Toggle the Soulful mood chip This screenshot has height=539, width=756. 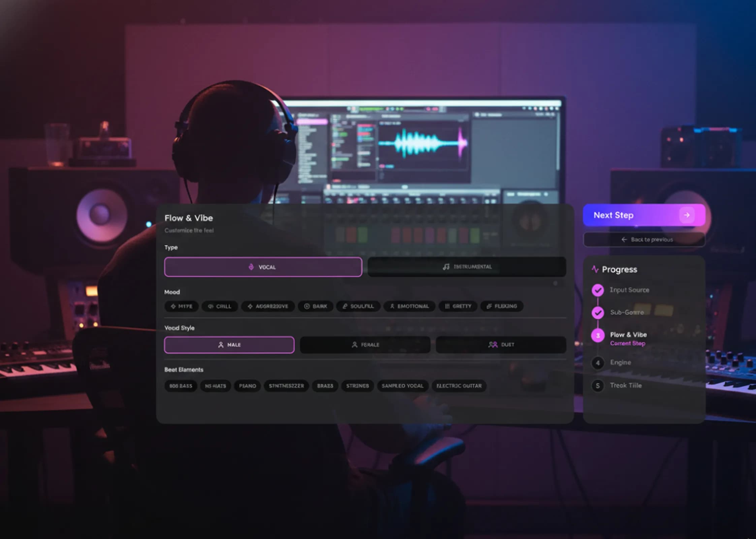[358, 306]
